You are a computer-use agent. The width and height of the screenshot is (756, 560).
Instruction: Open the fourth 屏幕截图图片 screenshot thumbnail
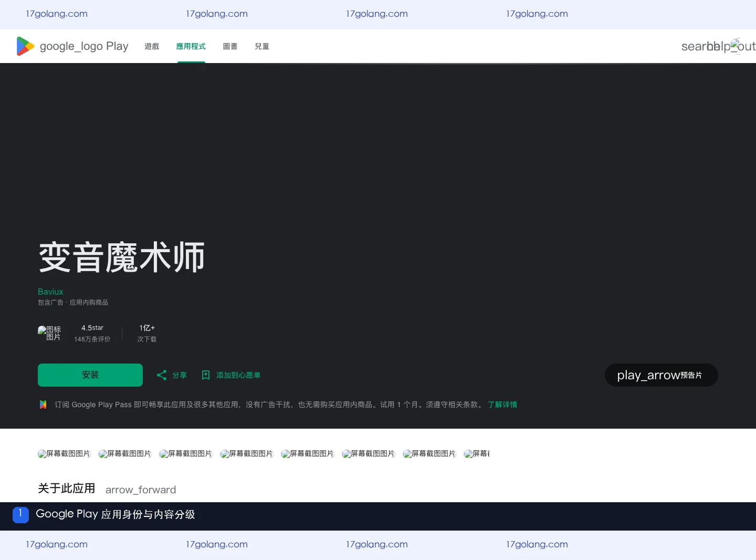247,454
